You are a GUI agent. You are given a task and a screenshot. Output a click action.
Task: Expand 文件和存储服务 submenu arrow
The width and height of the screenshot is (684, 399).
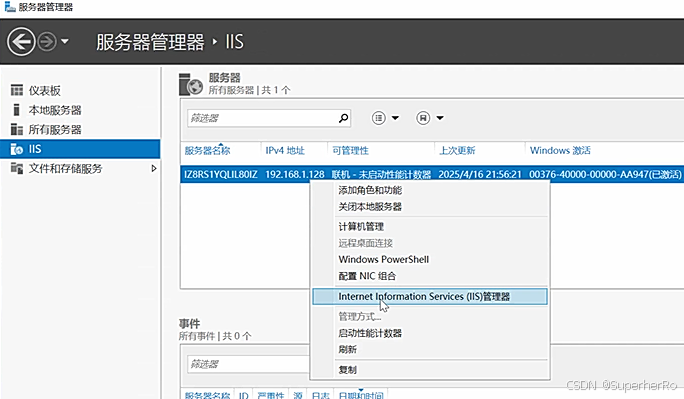(154, 168)
